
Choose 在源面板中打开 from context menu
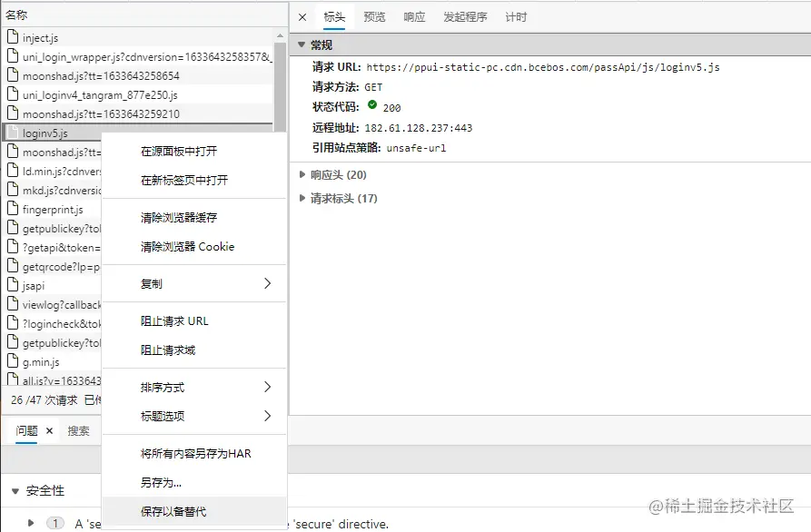(x=194, y=151)
